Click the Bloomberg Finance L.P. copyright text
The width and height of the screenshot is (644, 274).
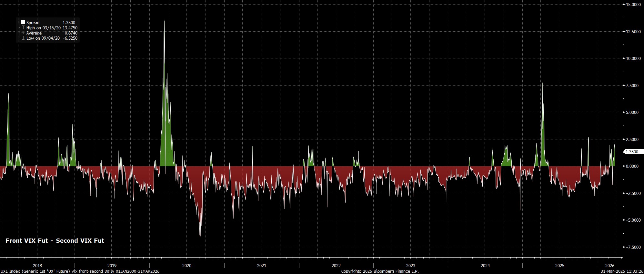coord(380,271)
